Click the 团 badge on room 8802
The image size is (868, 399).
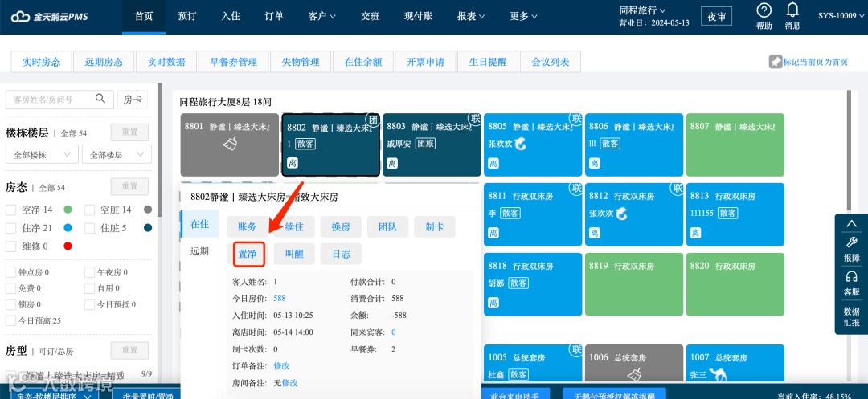[374, 120]
